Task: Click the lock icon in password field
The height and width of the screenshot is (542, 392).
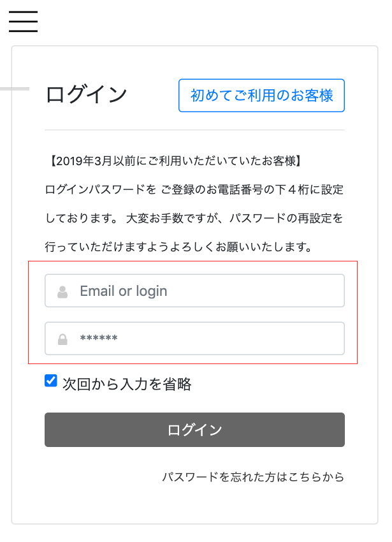Action: pyautogui.click(x=62, y=339)
